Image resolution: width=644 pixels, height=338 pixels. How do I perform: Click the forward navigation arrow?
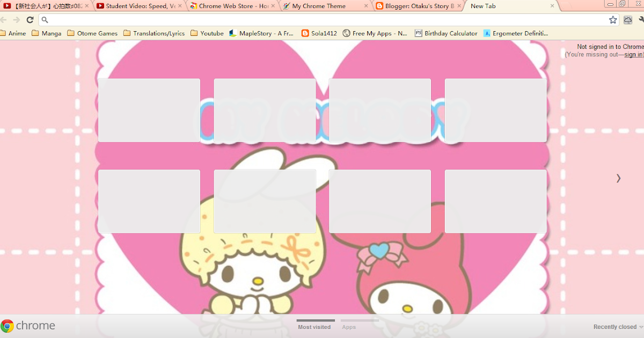click(x=17, y=20)
